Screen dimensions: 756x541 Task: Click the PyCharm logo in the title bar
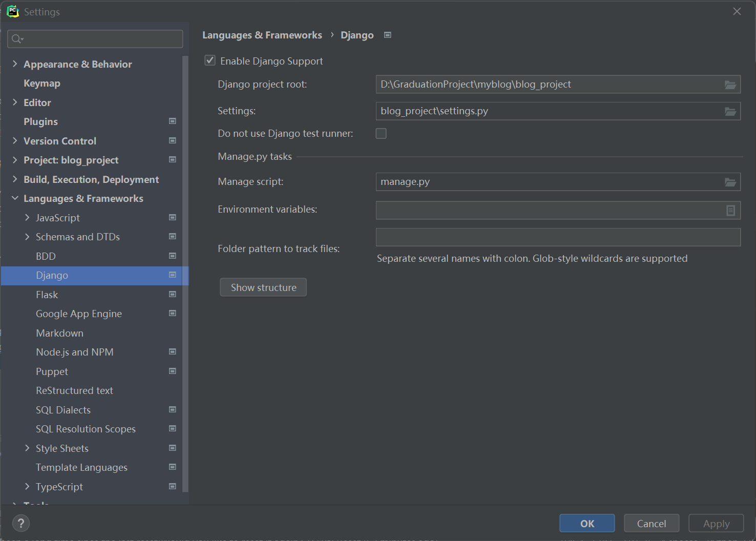pyautogui.click(x=13, y=11)
